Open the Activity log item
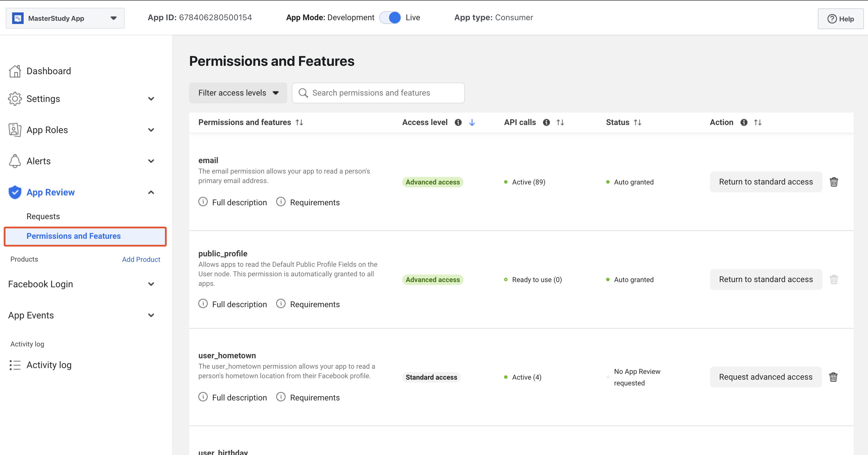Image resolution: width=868 pixels, height=455 pixels. (49, 365)
